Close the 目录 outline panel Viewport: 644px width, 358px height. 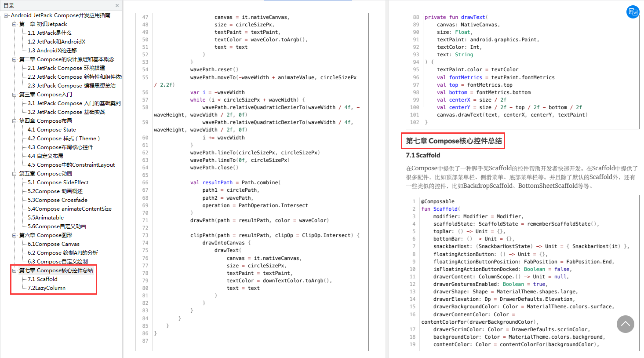(x=117, y=6)
